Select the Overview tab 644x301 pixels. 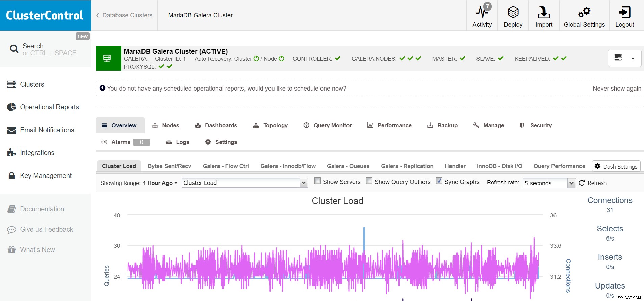pyautogui.click(x=120, y=125)
